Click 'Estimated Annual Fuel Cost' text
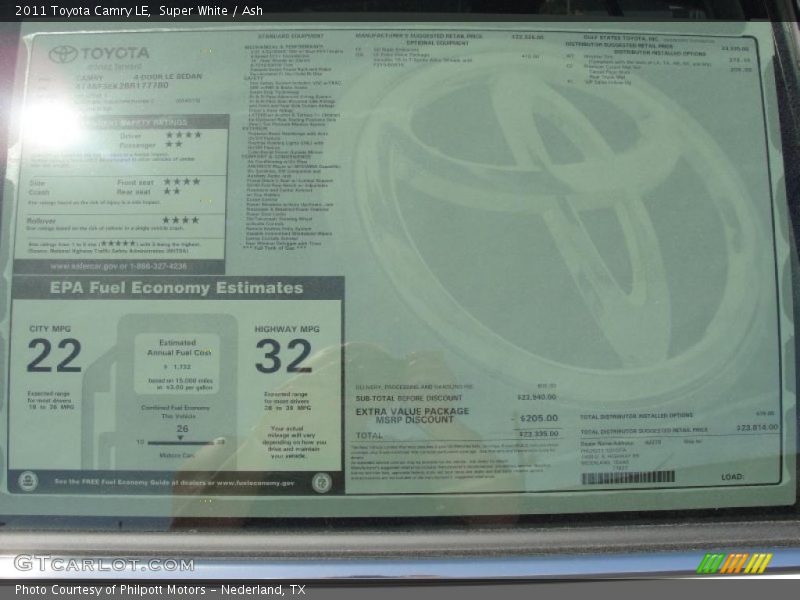 (x=179, y=347)
